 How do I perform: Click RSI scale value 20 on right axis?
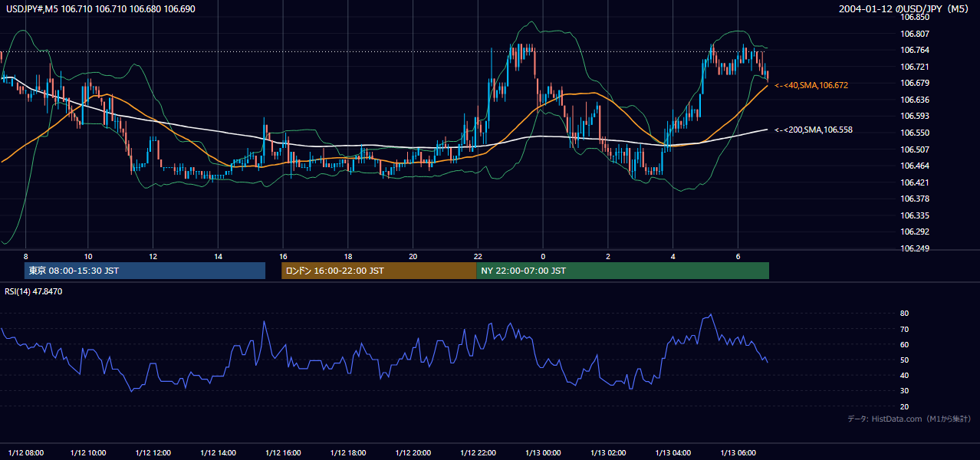click(904, 406)
